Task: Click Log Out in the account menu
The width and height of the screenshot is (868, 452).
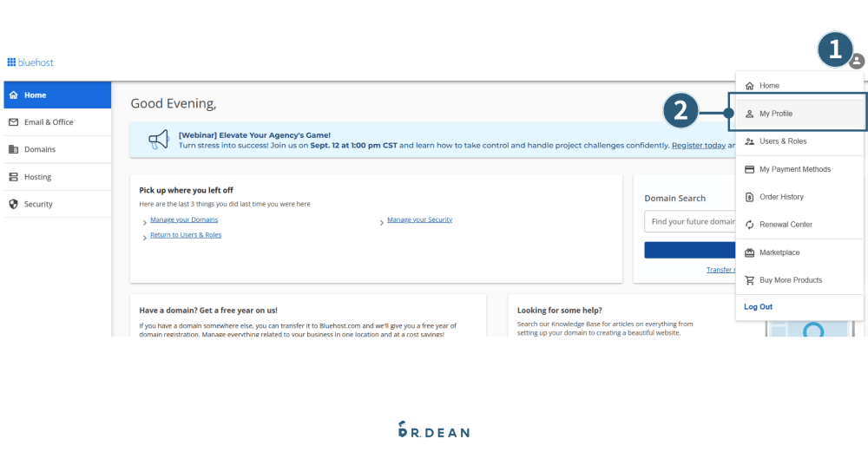Action: [758, 307]
